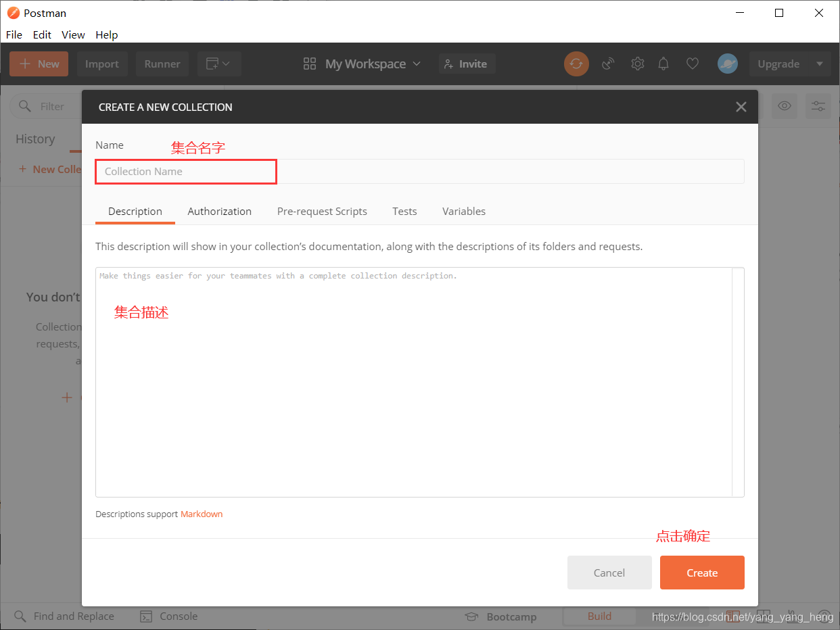The height and width of the screenshot is (630, 840).
Task: Click the Collection Name input field
Action: click(420, 171)
